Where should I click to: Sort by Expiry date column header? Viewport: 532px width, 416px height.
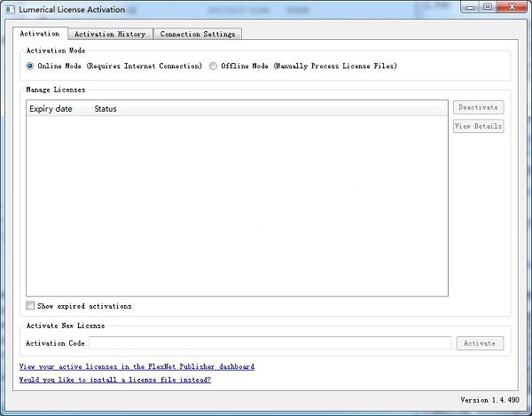pyautogui.click(x=59, y=108)
